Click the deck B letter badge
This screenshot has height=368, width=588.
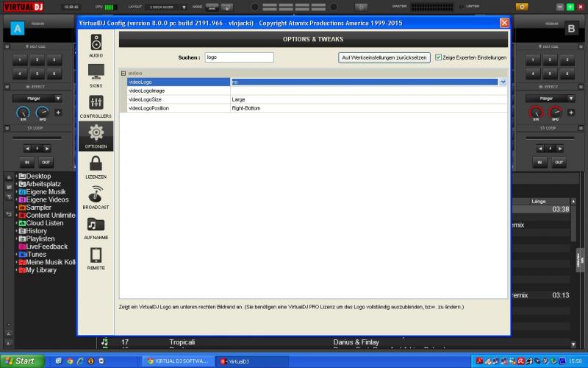[571, 29]
